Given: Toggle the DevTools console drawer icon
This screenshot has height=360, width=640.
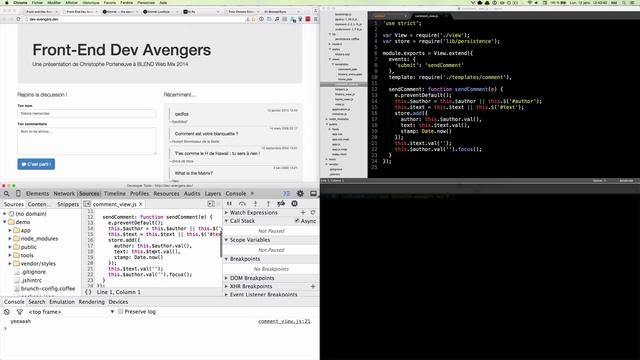Looking at the screenshot, I should tap(287, 193).
